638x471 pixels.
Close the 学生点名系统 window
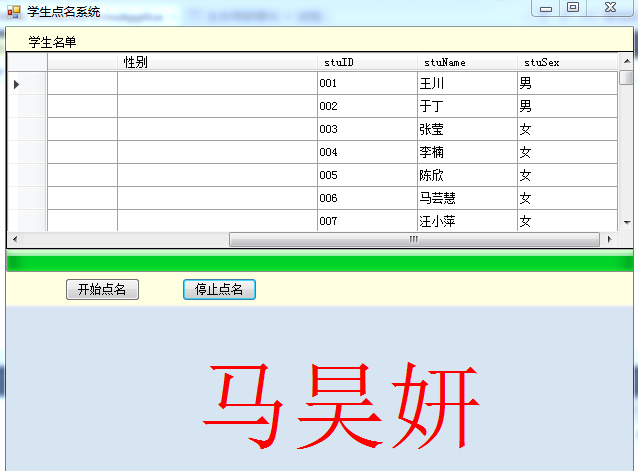(x=610, y=8)
